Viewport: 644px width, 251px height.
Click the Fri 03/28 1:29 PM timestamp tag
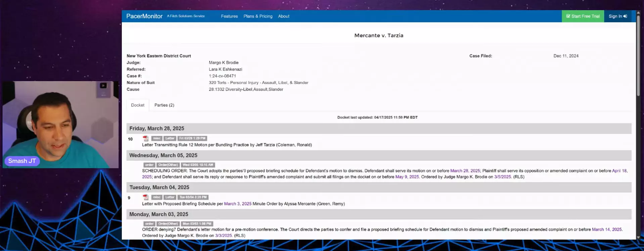192,138
